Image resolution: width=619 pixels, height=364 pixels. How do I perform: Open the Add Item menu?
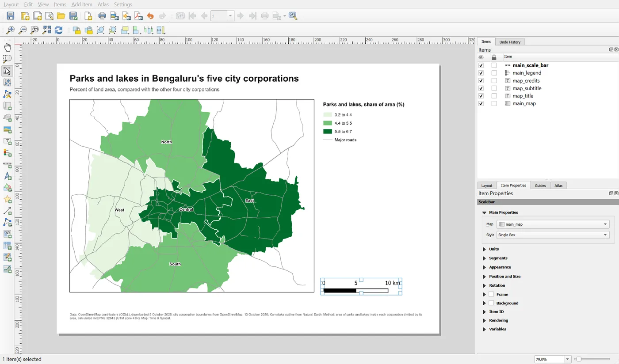click(x=82, y=4)
